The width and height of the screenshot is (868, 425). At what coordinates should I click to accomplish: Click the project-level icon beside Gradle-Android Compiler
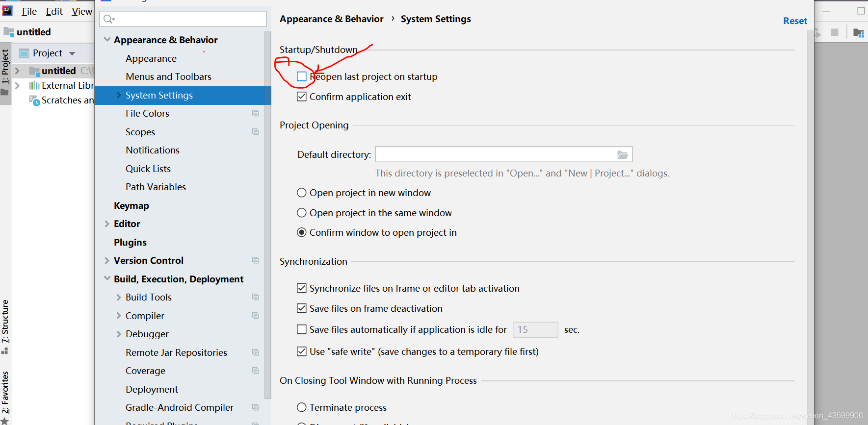coord(255,407)
